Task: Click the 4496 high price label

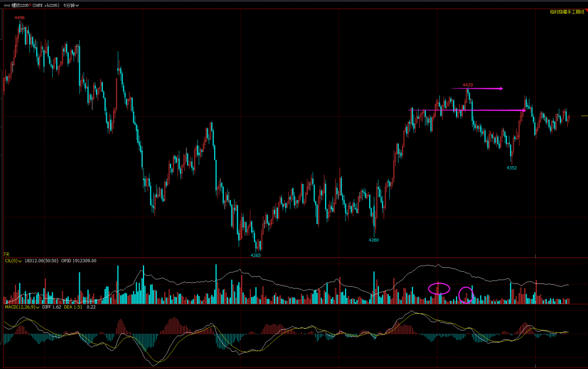Action: point(20,18)
